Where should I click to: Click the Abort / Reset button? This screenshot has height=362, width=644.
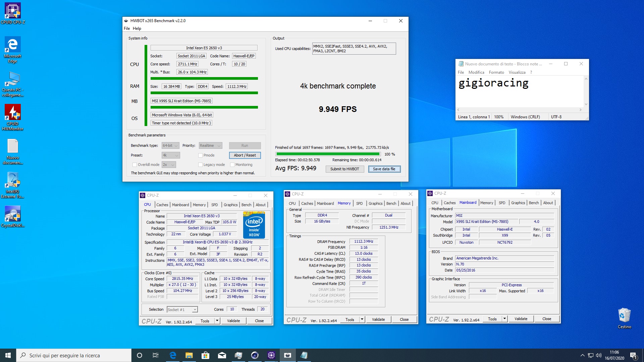(245, 155)
